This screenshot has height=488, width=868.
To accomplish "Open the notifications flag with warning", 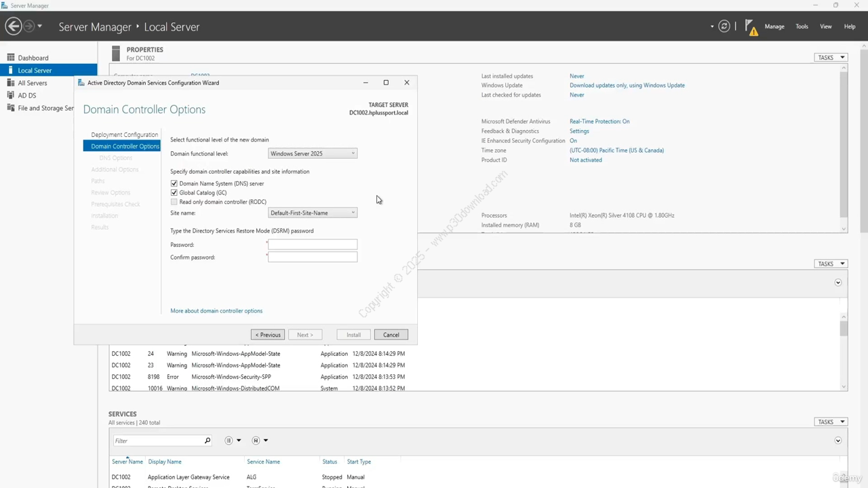I will pyautogui.click(x=751, y=27).
